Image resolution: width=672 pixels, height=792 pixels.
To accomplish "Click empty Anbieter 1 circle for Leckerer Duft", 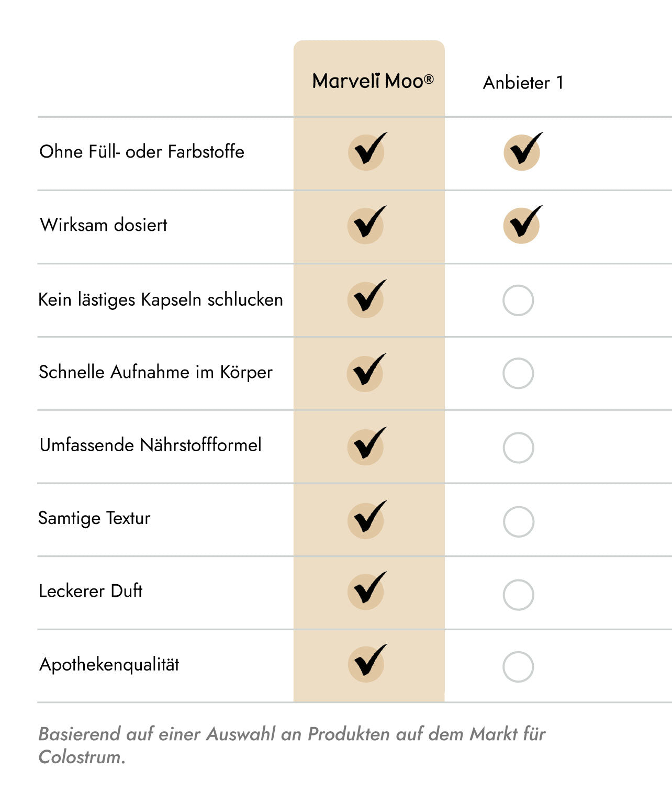I will 518,595.
